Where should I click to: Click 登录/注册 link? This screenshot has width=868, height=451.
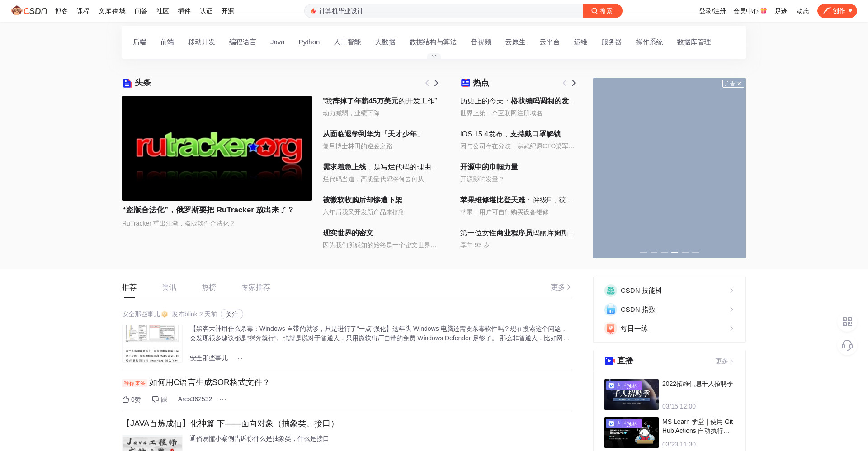712,11
